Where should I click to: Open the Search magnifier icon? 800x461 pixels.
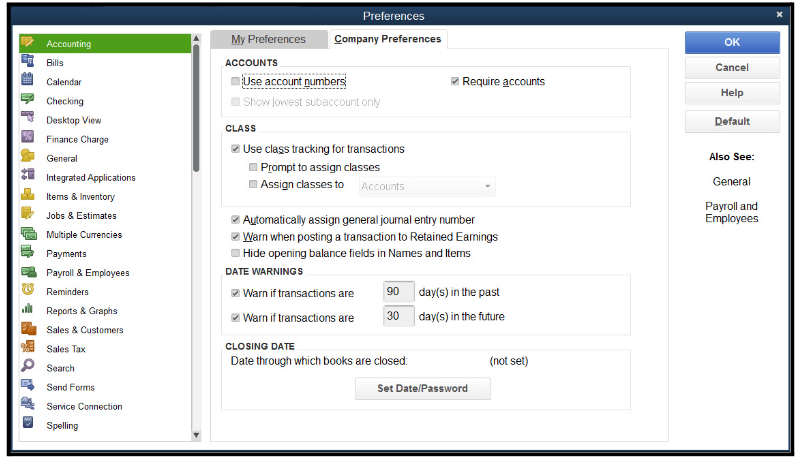(x=28, y=367)
